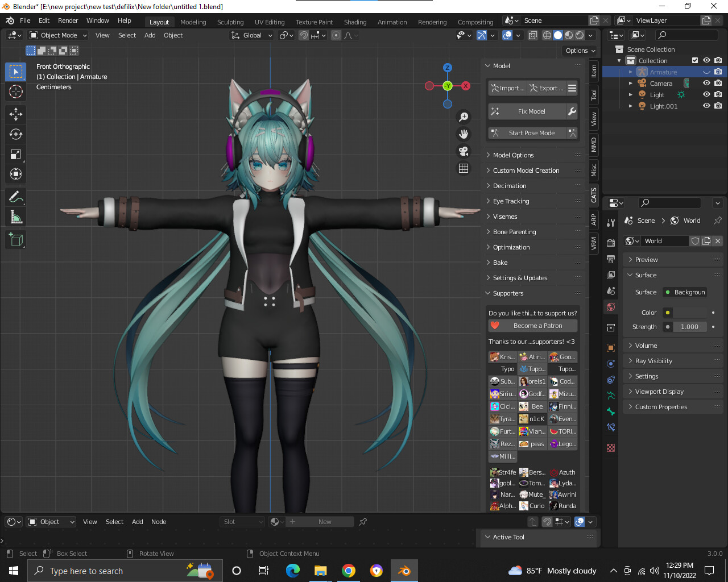Select the Annotate tool

pyautogui.click(x=16, y=197)
